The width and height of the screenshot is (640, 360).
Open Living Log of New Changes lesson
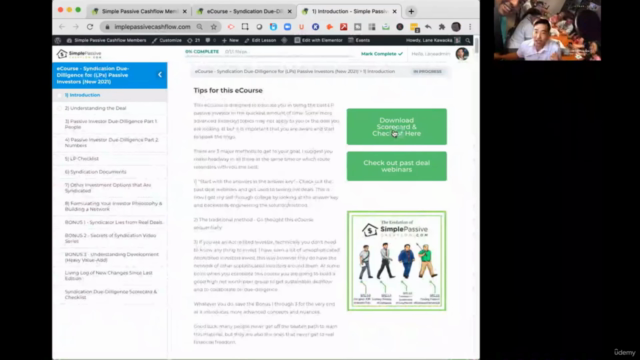coord(108,276)
